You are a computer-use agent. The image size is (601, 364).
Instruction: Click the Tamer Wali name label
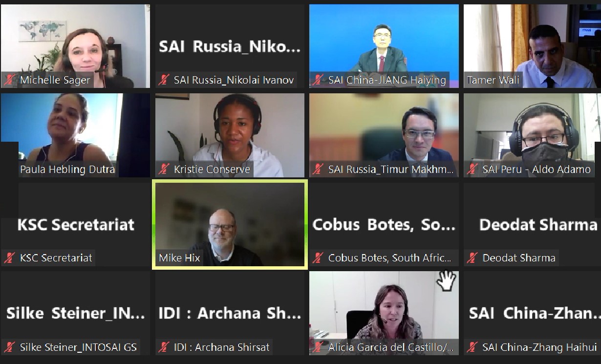(493, 80)
